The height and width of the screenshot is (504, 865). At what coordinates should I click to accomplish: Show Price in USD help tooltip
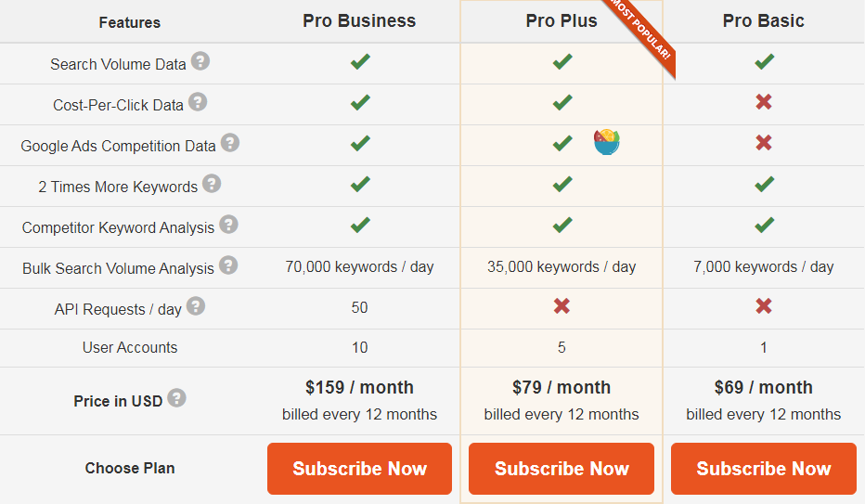[x=176, y=397]
